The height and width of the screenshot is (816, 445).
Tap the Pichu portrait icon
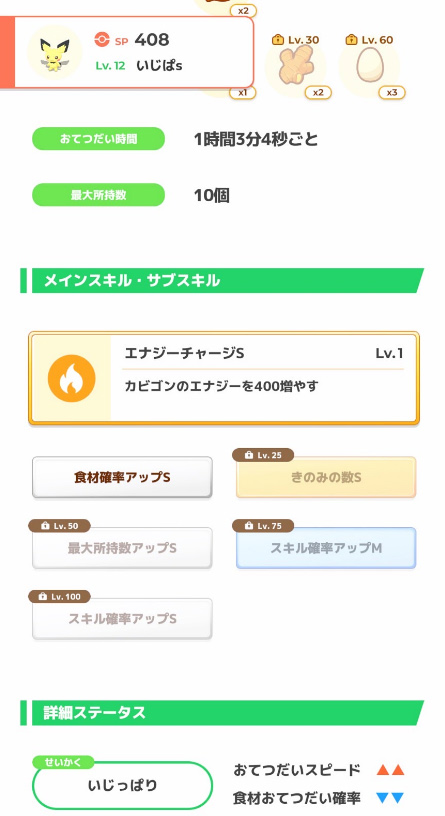(x=55, y=52)
